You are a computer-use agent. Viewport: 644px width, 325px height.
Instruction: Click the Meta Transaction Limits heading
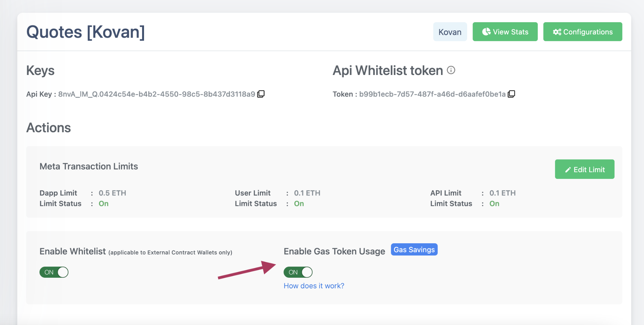pos(89,166)
